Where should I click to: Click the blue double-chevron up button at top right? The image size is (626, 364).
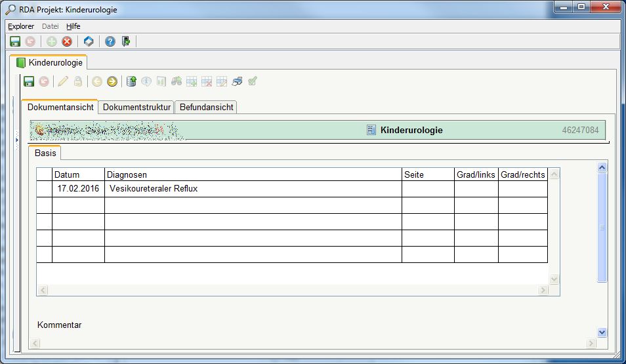pyautogui.click(x=602, y=167)
